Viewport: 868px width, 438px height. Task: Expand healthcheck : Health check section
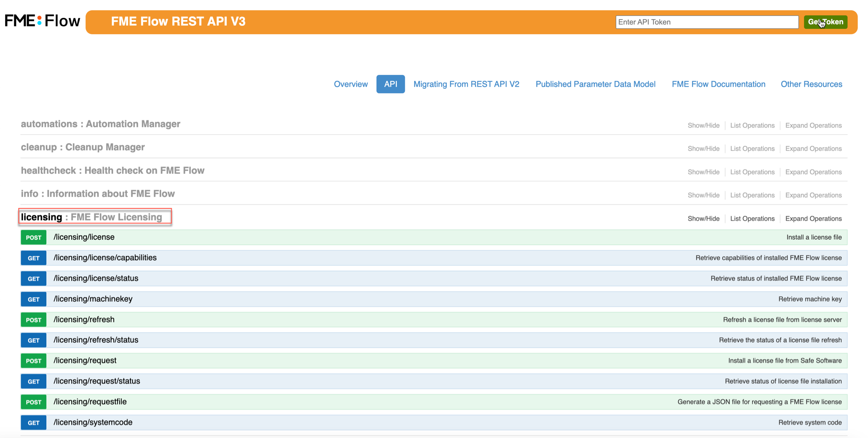click(x=113, y=171)
